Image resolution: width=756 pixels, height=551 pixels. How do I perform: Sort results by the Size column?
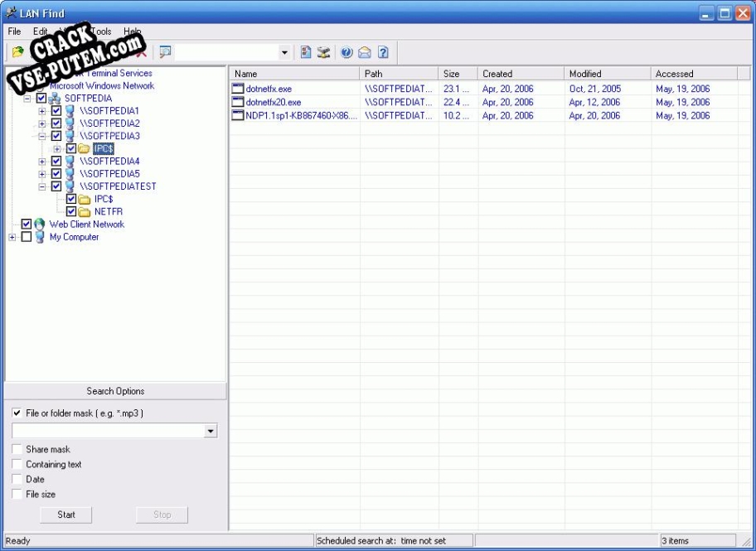(x=458, y=74)
